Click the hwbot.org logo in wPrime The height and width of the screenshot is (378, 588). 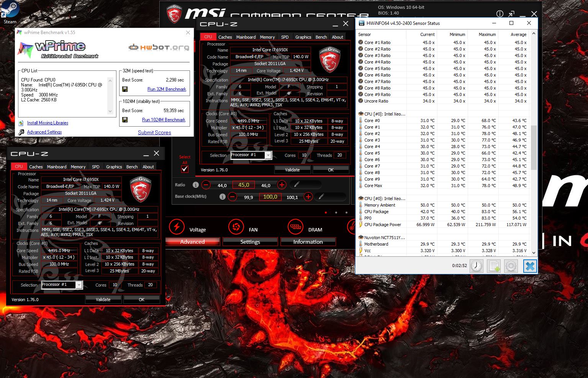tap(159, 47)
